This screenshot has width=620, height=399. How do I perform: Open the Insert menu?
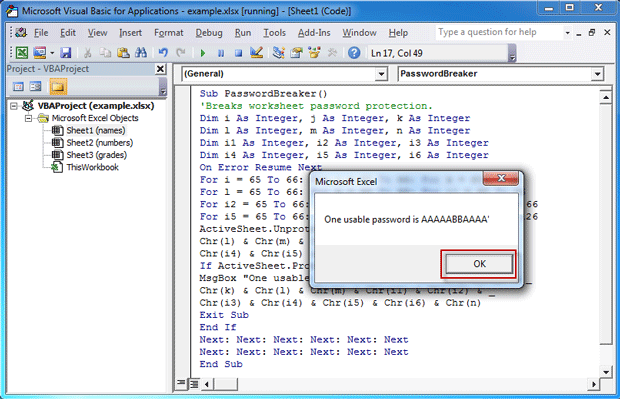[x=130, y=33]
